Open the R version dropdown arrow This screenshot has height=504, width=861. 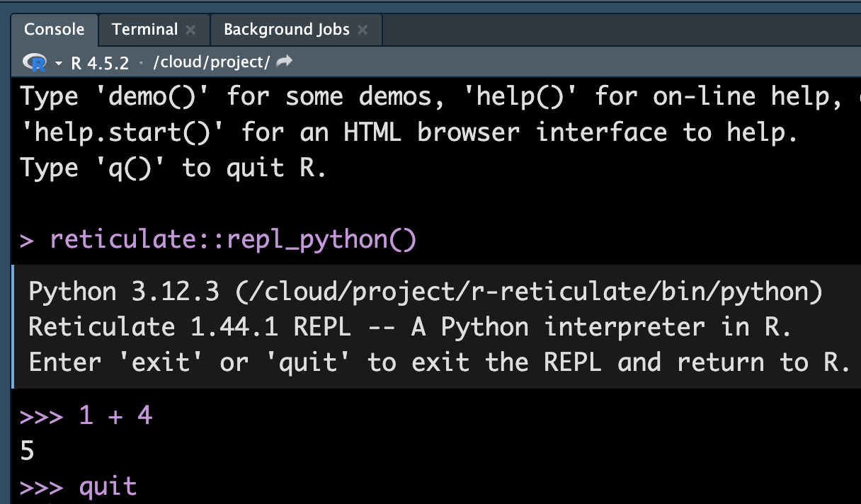pos(58,64)
